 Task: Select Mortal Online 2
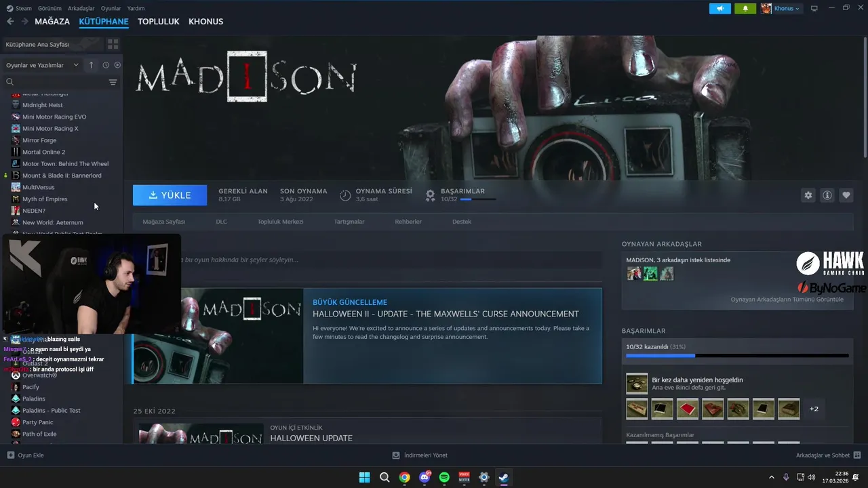pyautogui.click(x=44, y=152)
